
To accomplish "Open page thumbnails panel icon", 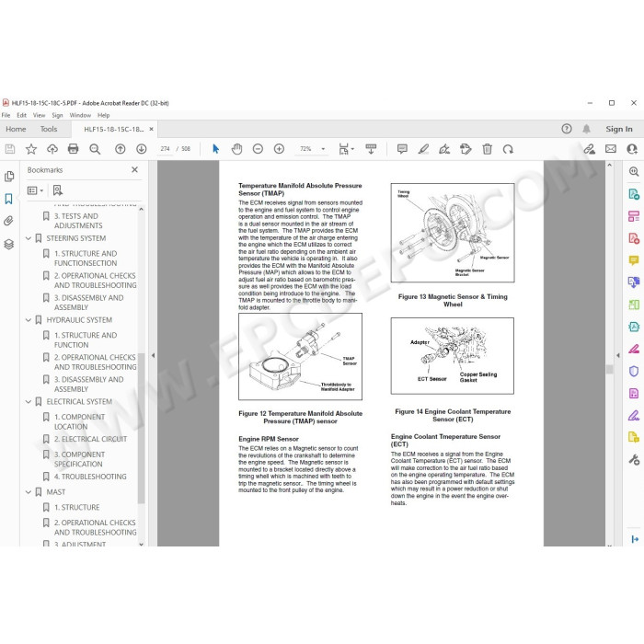I will [9, 177].
